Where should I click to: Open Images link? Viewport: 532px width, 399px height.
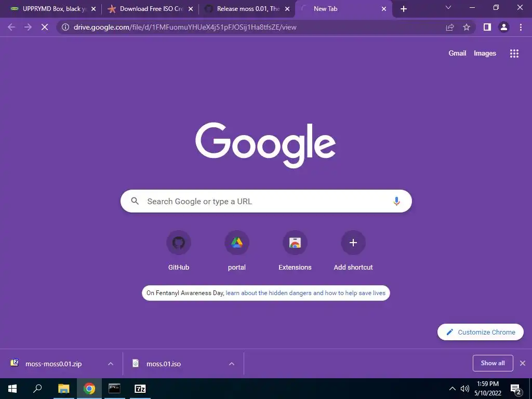click(485, 54)
